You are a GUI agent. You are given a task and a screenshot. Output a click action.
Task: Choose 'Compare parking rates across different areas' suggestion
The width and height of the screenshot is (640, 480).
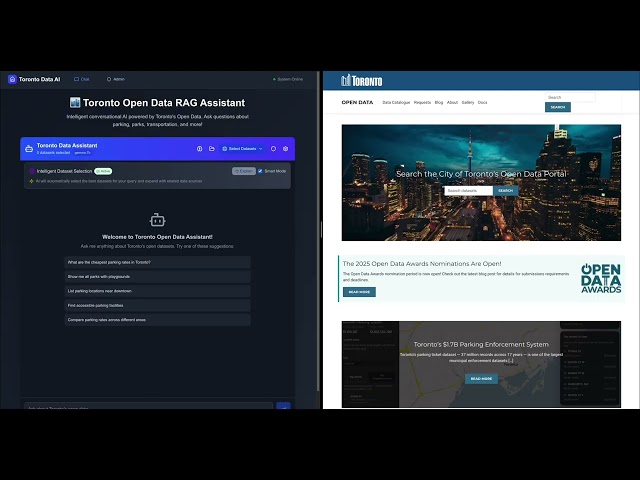point(158,320)
